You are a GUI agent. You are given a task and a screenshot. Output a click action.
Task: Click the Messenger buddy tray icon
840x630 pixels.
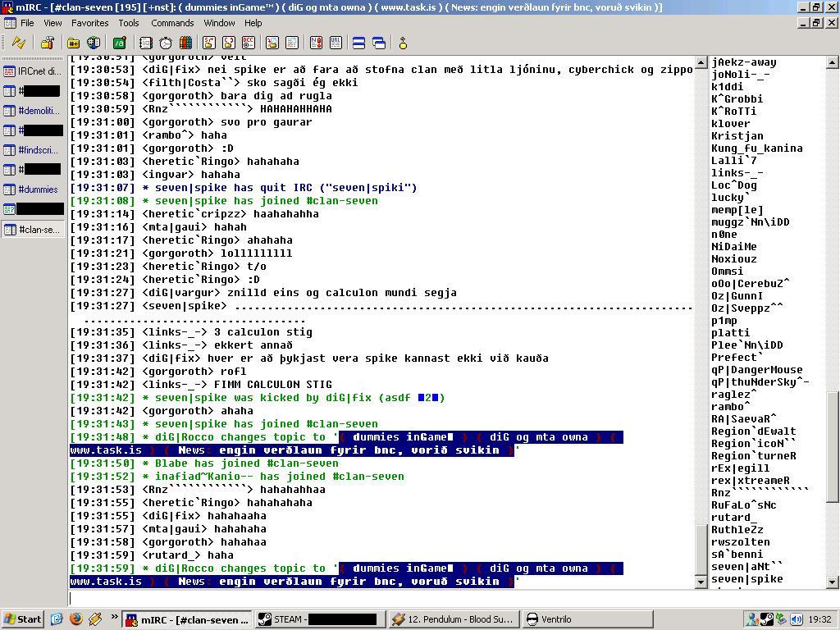click(753, 620)
